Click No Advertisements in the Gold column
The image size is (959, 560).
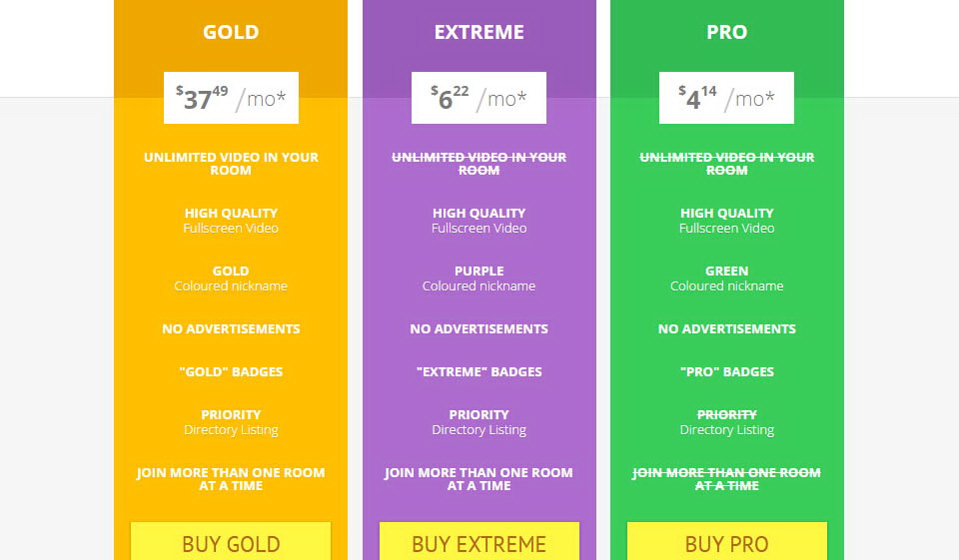(x=231, y=328)
